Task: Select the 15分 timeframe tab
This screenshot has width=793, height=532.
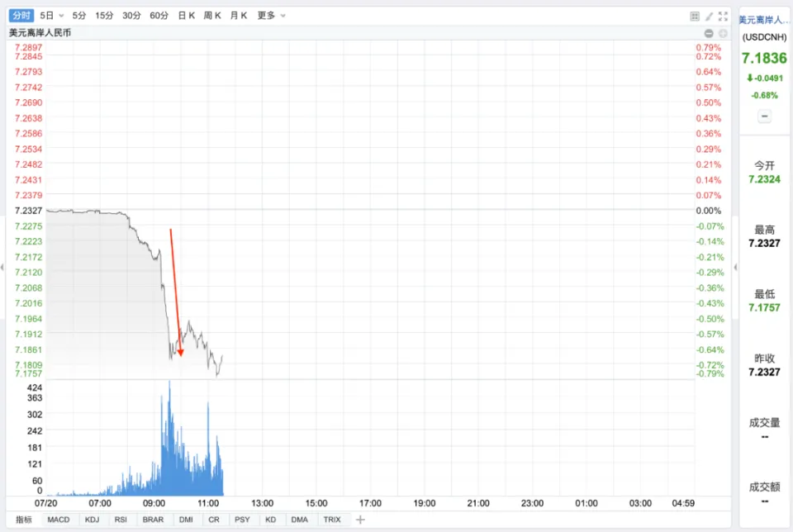Action: 105,16
